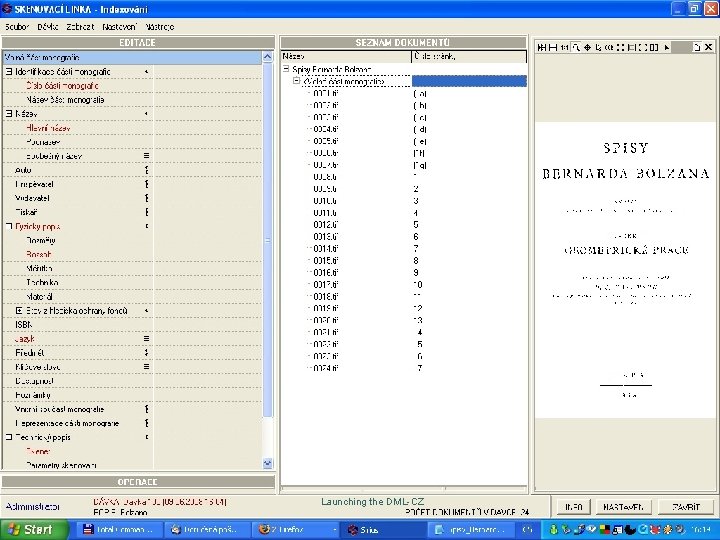Select the Materiál row
Image resolution: width=720 pixels, height=540 pixels.
[132, 296]
